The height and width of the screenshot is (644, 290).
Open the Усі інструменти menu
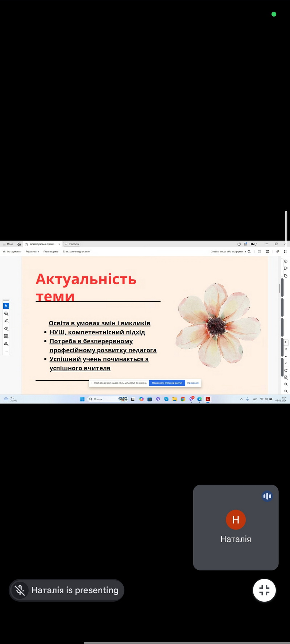point(12,252)
